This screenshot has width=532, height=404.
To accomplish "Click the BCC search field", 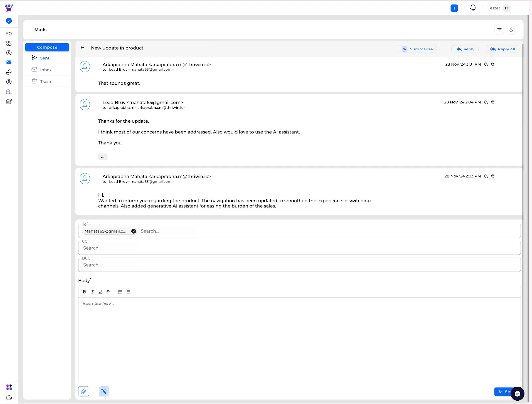I will (x=300, y=265).
